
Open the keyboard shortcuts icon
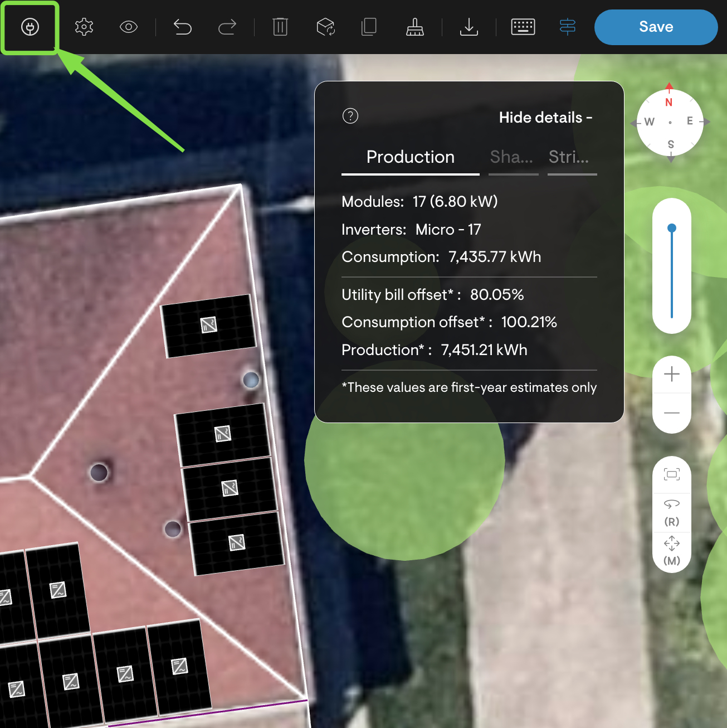(x=523, y=27)
